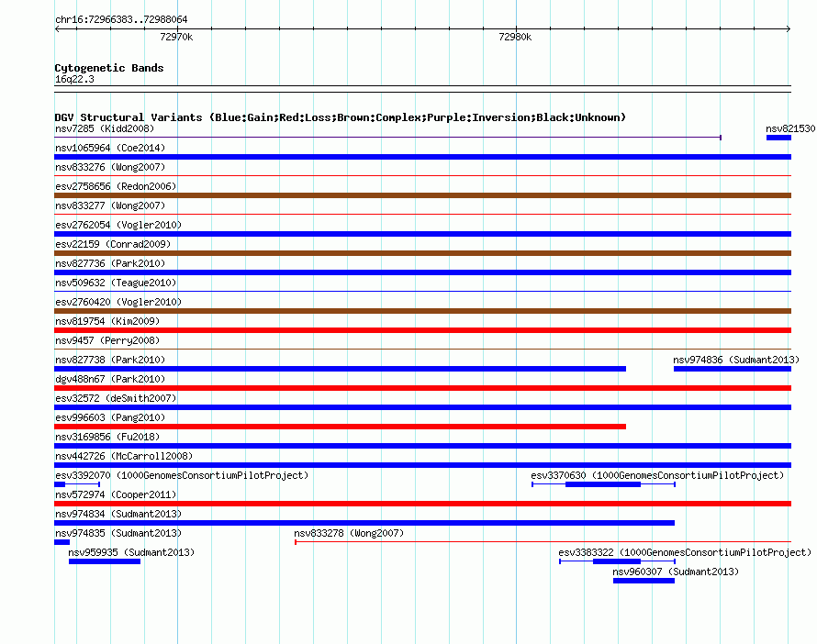Click the blue bar of nsv974834 (Sudmant2013)

point(364,523)
